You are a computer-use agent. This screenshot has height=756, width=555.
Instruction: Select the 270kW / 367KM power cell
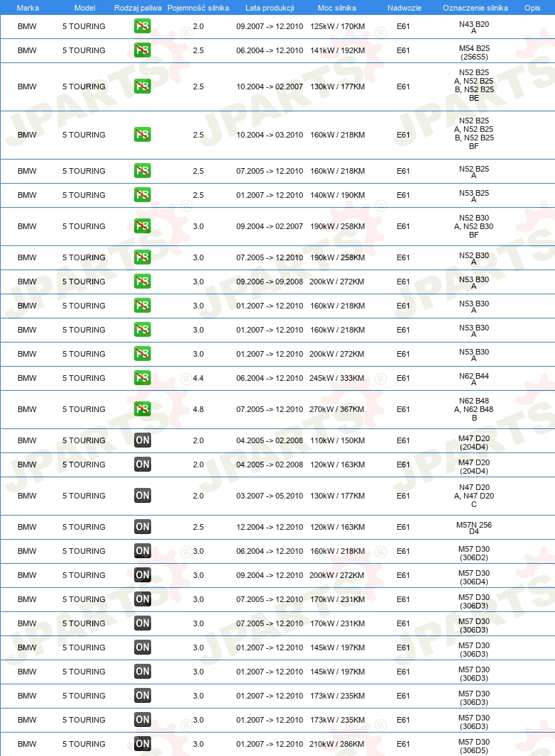point(337,409)
